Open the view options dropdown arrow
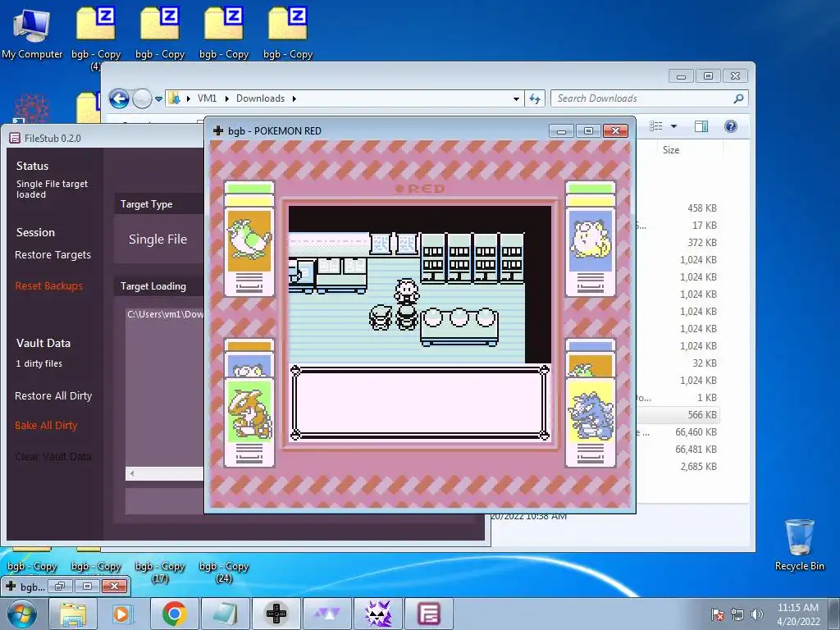Viewport: 840px width, 630px height. pos(674,126)
